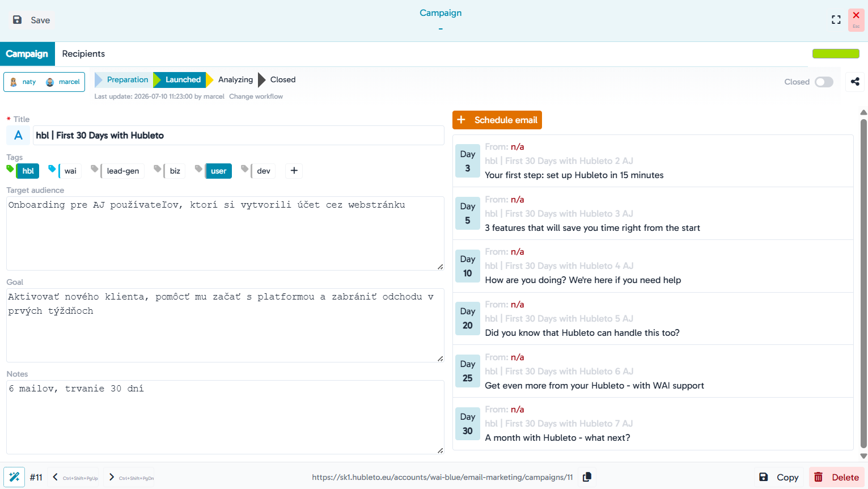The width and height of the screenshot is (868, 489).
Task: Click the gray tag icon beside user
Action: tap(198, 168)
